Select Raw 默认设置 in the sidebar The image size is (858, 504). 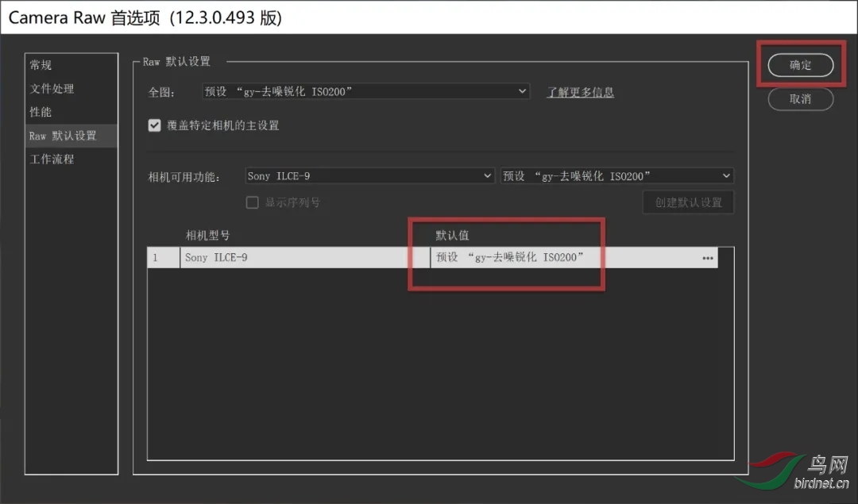[64, 136]
